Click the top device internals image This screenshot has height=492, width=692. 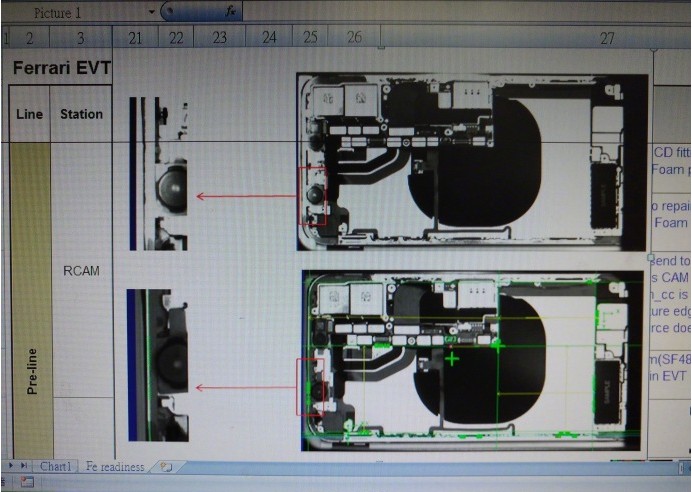tap(471, 163)
